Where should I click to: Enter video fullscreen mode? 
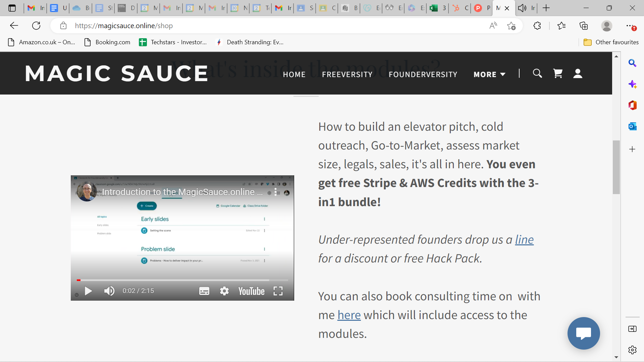point(278,291)
